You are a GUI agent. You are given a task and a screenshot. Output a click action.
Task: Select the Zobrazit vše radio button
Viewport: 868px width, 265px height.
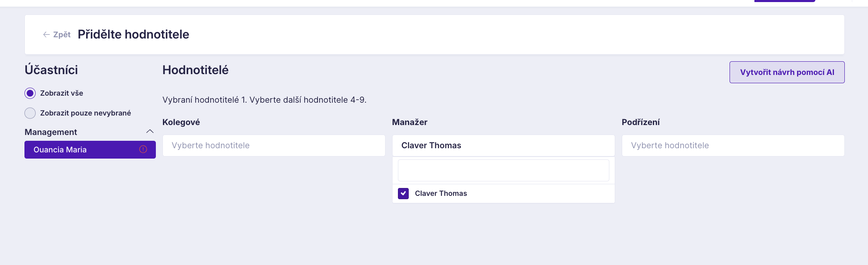[x=30, y=93]
